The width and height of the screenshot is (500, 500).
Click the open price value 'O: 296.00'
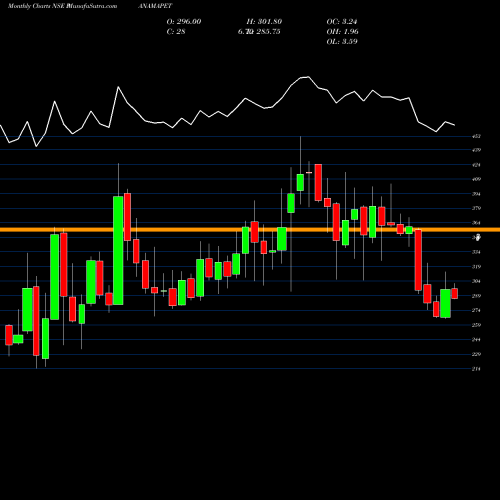click(x=184, y=21)
